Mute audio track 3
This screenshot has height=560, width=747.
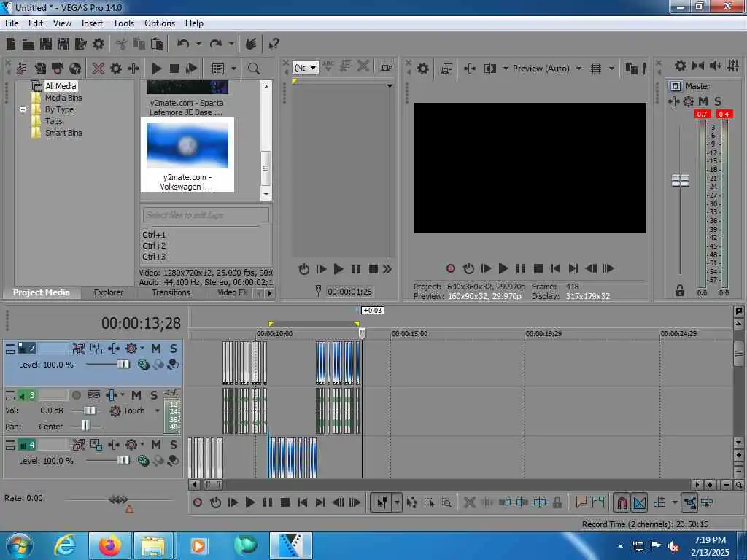click(x=136, y=395)
